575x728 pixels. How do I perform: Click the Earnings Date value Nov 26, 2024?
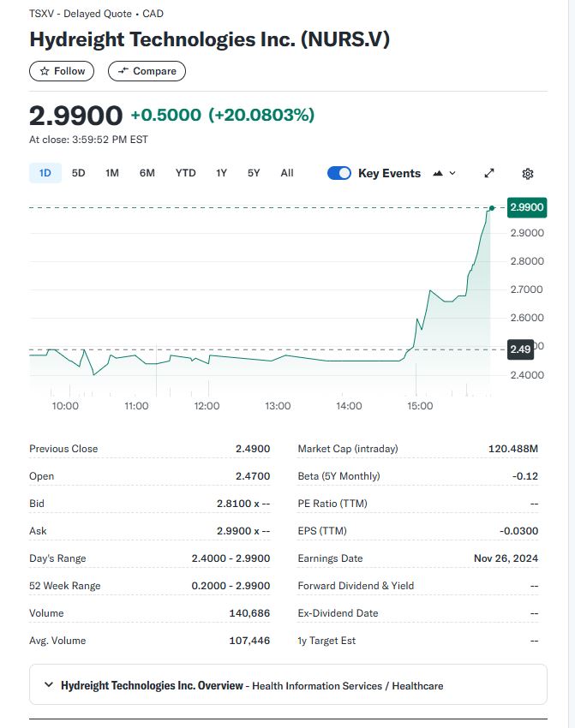(x=506, y=558)
